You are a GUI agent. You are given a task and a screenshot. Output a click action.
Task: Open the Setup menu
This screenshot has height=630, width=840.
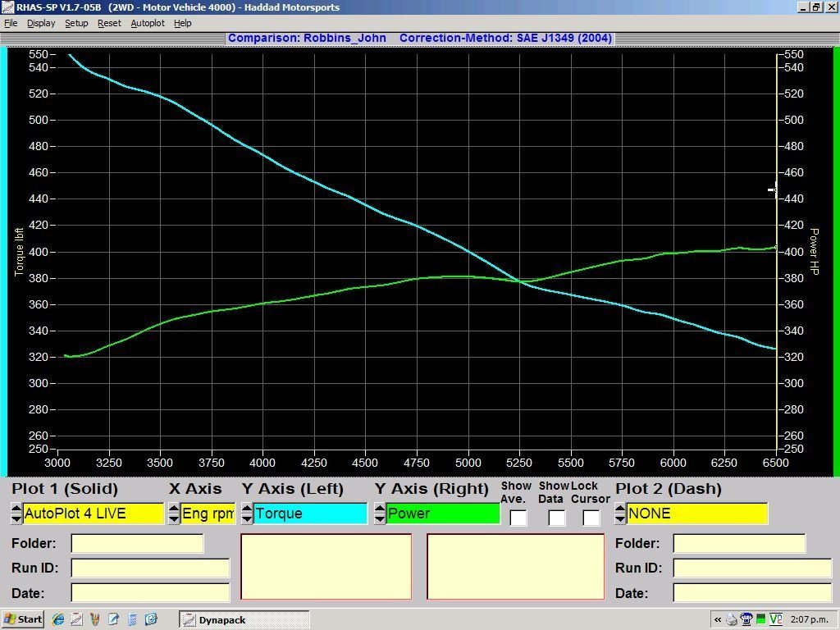[76, 23]
